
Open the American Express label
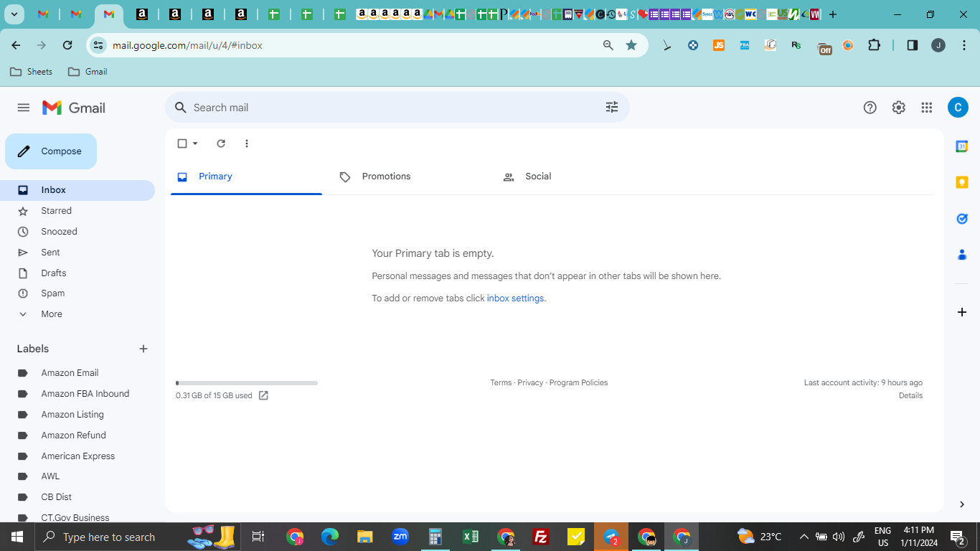77,456
